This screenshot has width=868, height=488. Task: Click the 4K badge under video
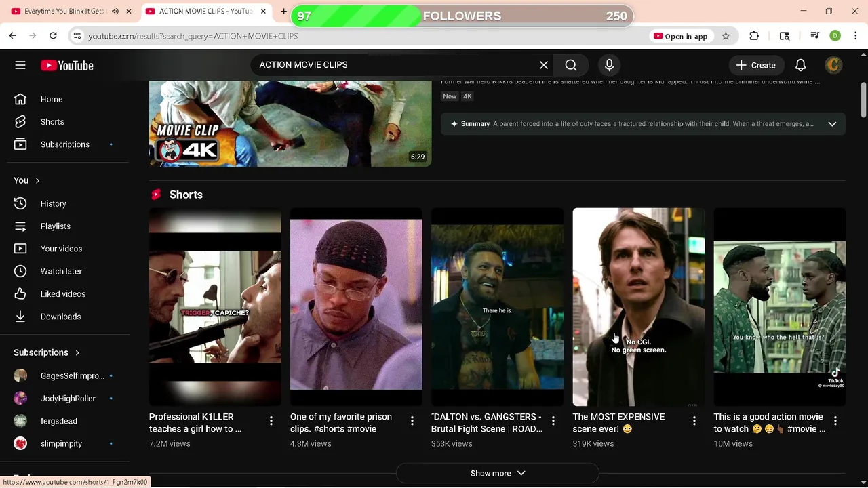tap(467, 96)
